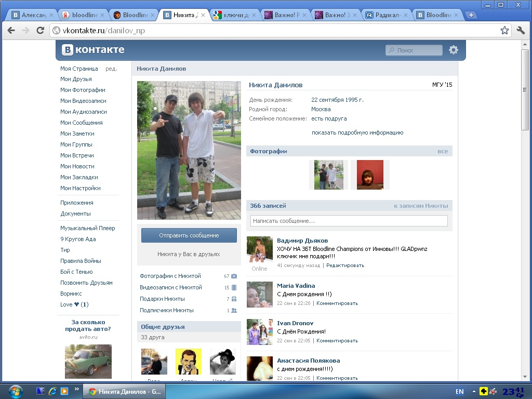The height and width of the screenshot is (399, 532).
Task: Open a new browser tab
Action: click(x=471, y=15)
